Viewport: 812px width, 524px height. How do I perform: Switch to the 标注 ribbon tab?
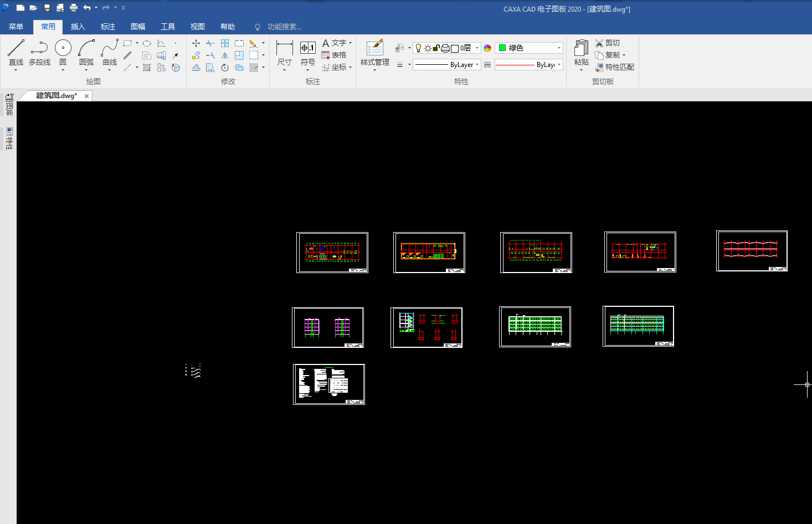click(108, 27)
